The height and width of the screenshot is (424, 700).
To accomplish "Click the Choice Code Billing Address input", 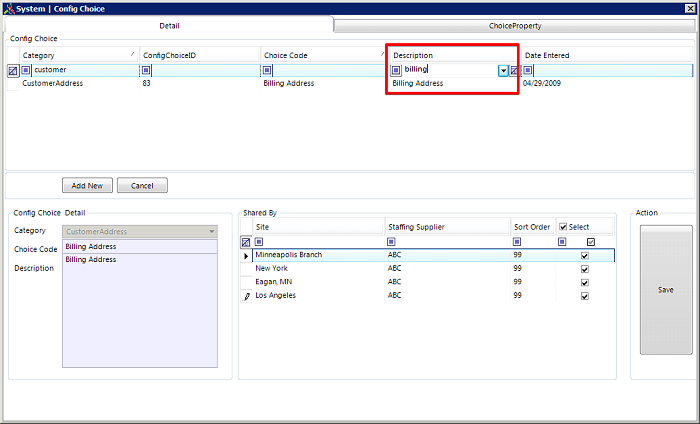I will point(140,246).
